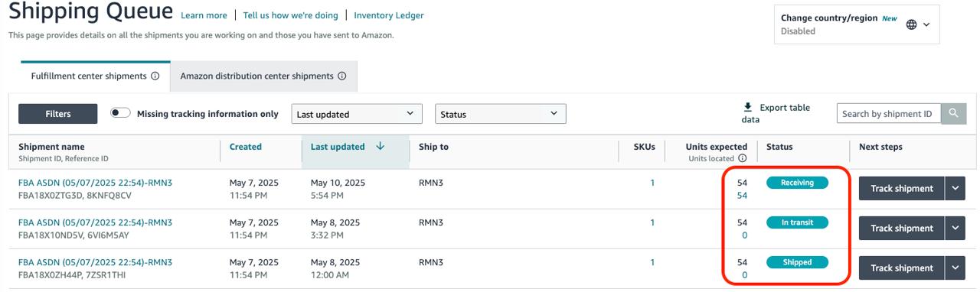Image resolution: width=980 pixels, height=292 pixels.
Task: Click info icon beside Amazon distribution center shipments
Action: click(342, 76)
